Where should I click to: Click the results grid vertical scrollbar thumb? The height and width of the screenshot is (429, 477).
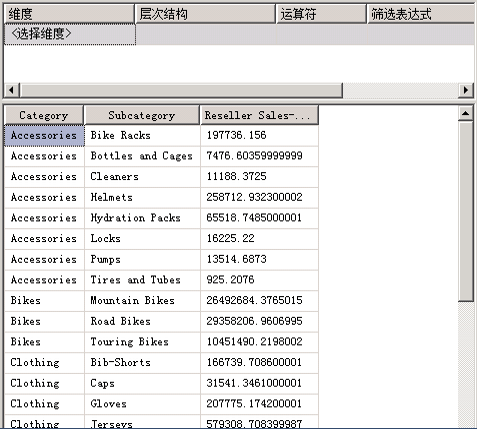tap(466, 212)
